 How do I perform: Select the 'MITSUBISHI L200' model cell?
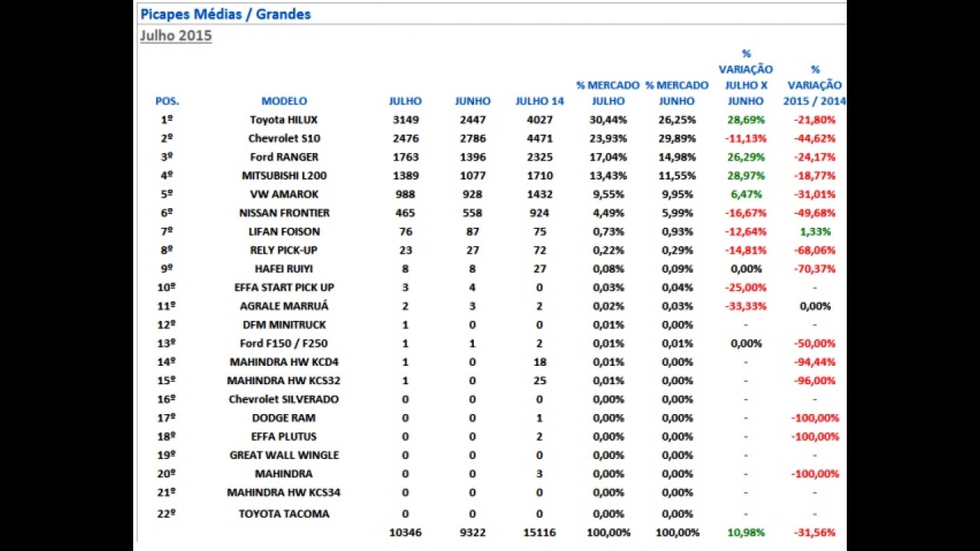tap(284, 176)
